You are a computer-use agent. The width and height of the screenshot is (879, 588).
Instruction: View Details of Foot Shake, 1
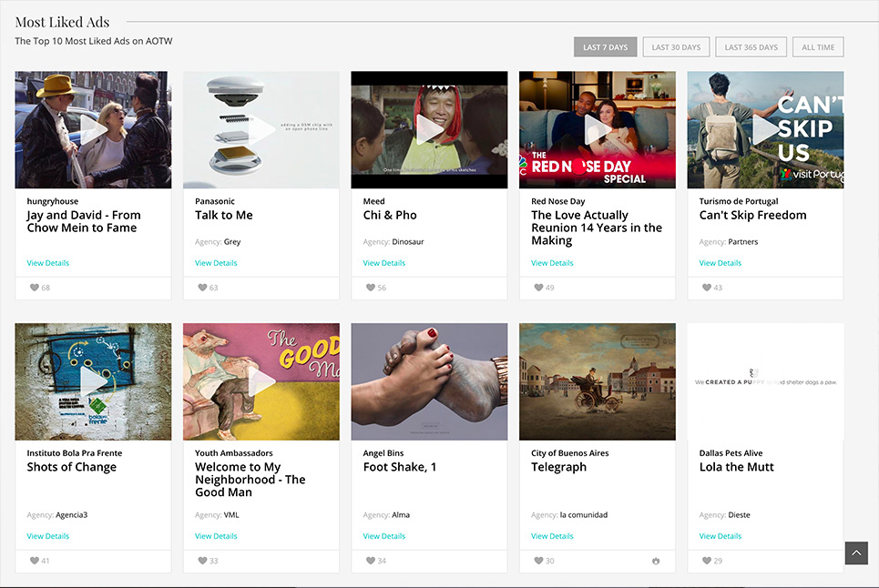[384, 536]
